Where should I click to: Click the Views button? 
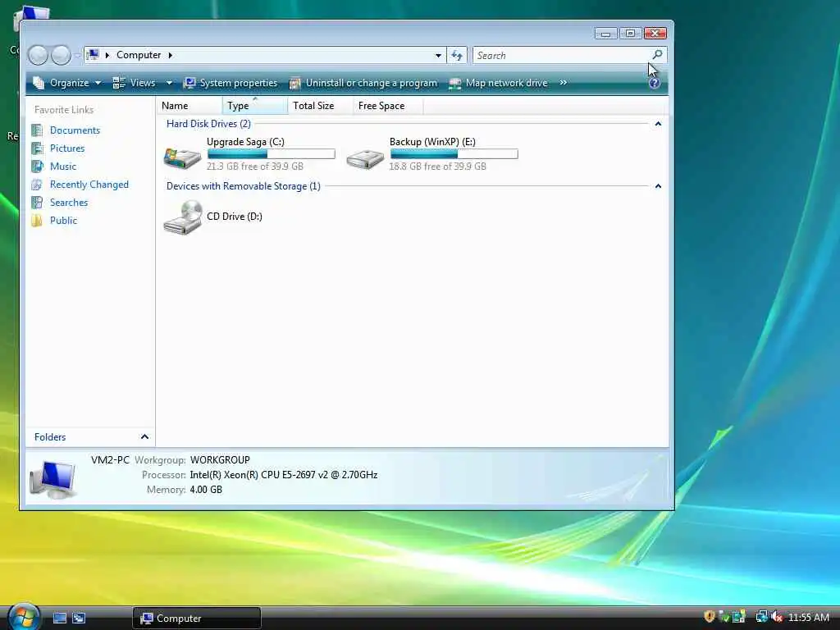pos(135,83)
